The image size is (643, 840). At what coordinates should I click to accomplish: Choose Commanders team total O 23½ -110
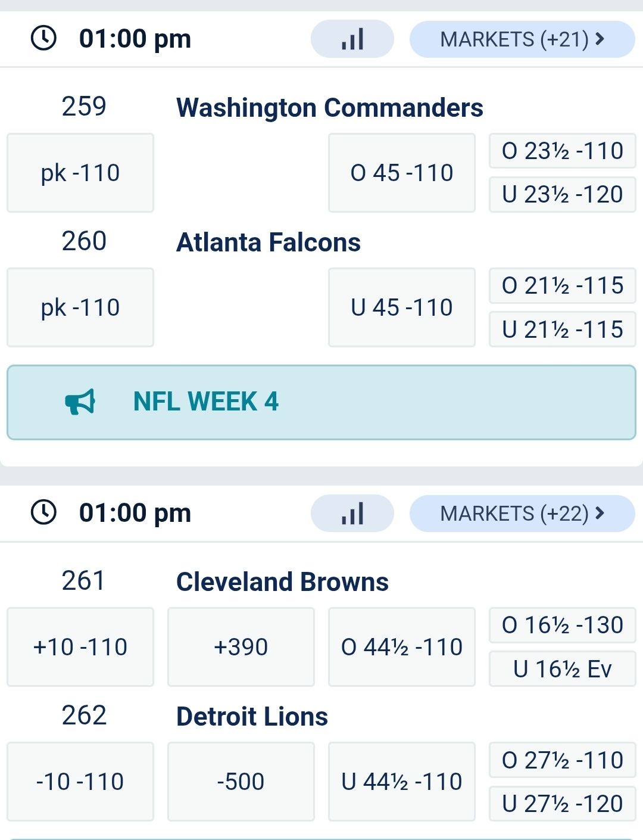click(563, 151)
